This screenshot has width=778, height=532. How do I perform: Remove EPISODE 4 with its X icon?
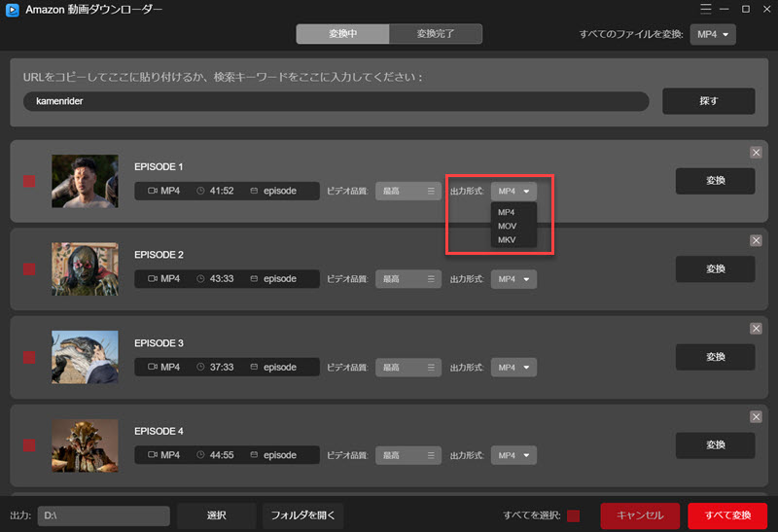point(756,417)
